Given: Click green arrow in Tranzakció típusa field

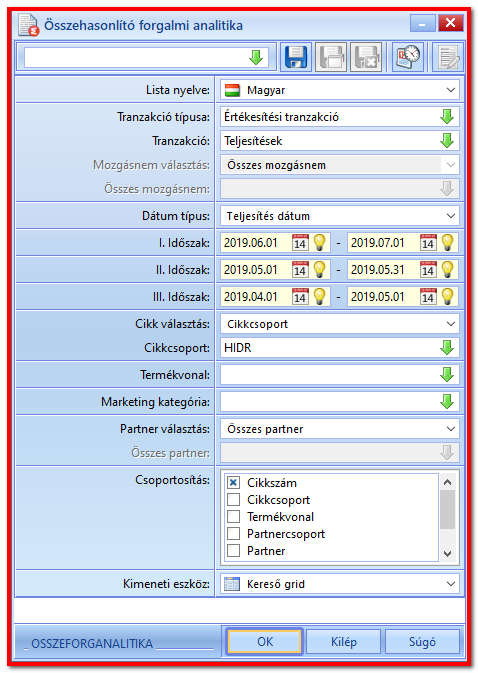Looking at the screenshot, I should coord(447,117).
